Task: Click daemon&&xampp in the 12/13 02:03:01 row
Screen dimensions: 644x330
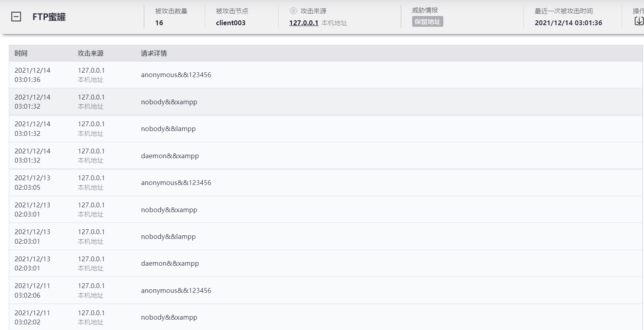Action: click(170, 263)
